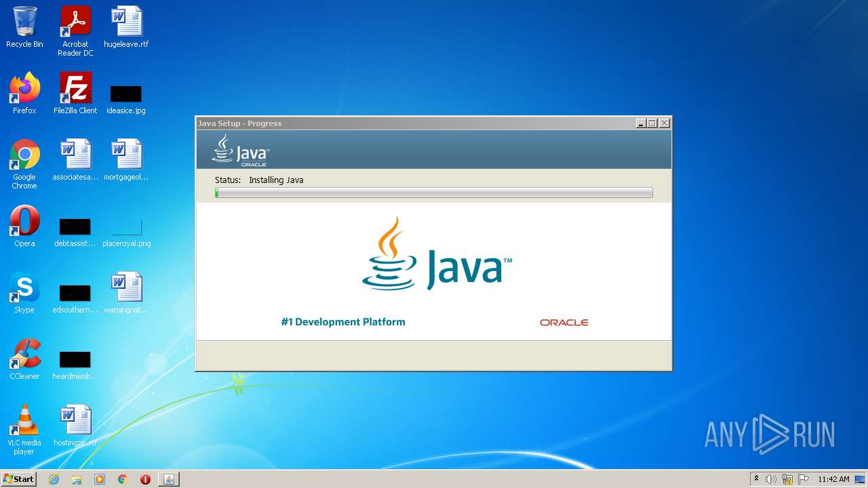Select edsouthern... file on desktop
Viewport: 868px width, 488px height.
(x=75, y=298)
